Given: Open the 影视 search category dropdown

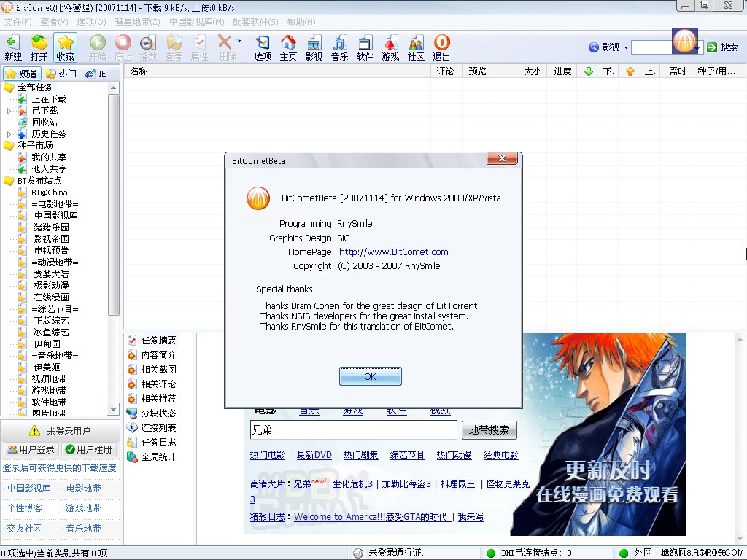Looking at the screenshot, I should pyautogui.click(x=626, y=47).
